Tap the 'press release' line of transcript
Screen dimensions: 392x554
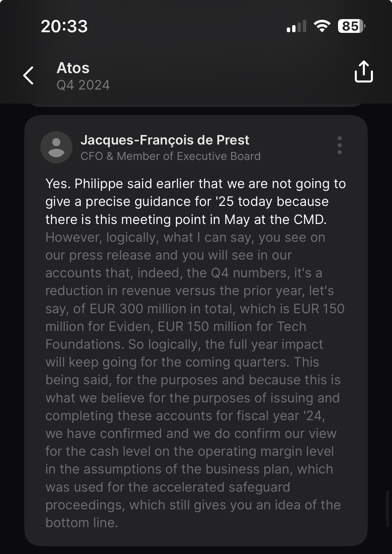pyautogui.click(x=110, y=255)
